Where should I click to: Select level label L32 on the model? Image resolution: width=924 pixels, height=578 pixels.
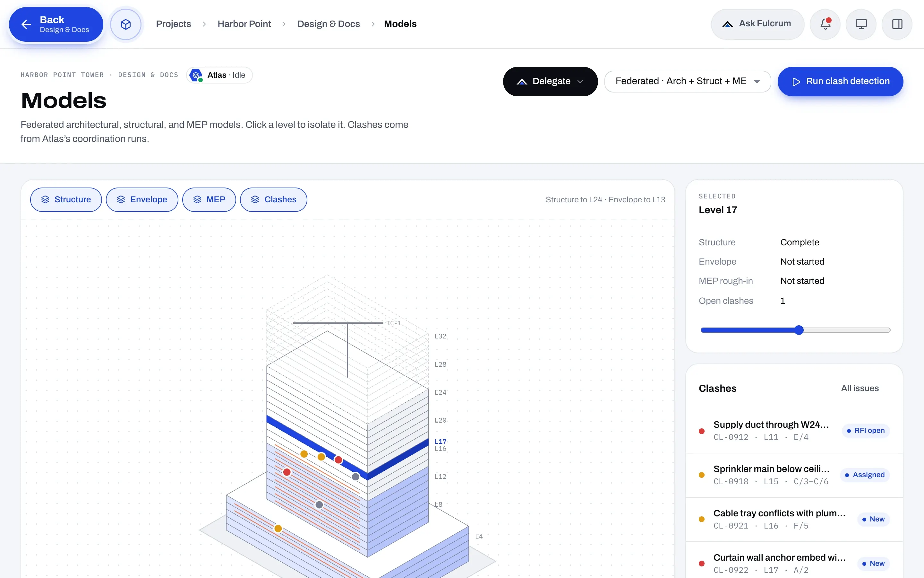(440, 336)
